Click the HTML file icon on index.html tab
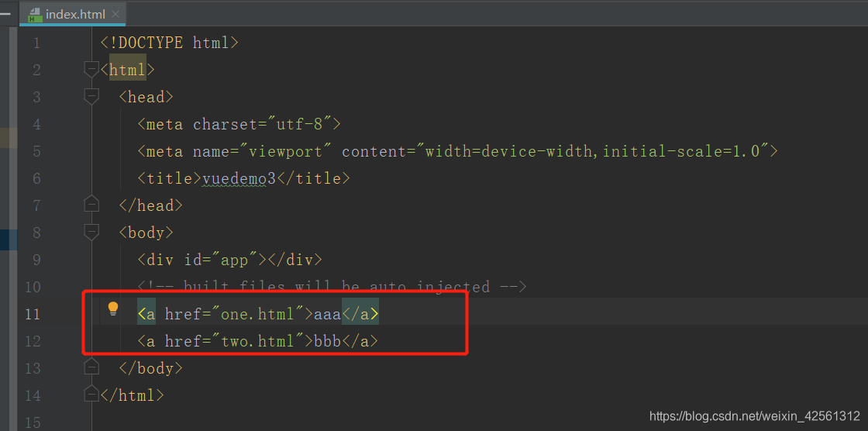Viewport: 868px width, 431px height. tap(35, 15)
